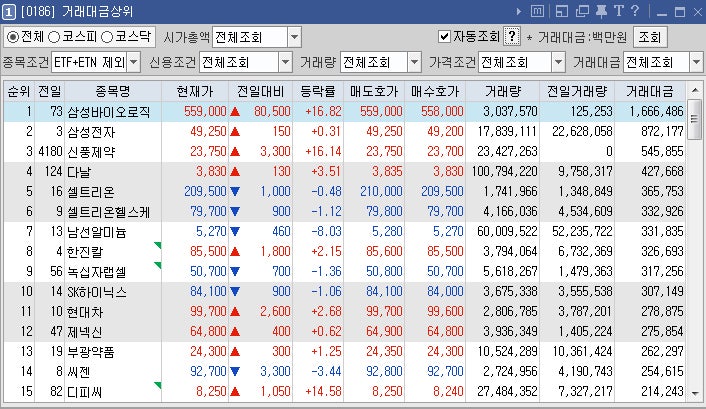Screen dimensions: 706x409
Task: Select stock 현대차
Action: [x=85, y=312]
